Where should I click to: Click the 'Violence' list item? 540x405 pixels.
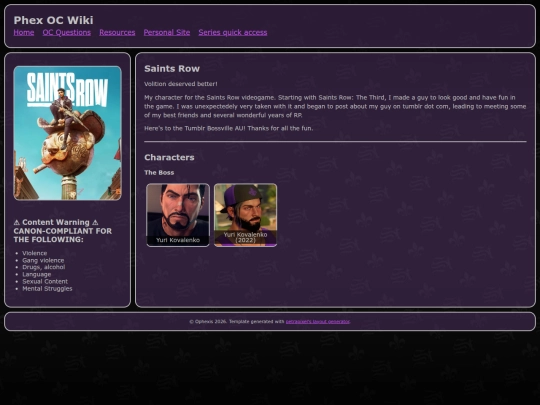click(x=34, y=253)
